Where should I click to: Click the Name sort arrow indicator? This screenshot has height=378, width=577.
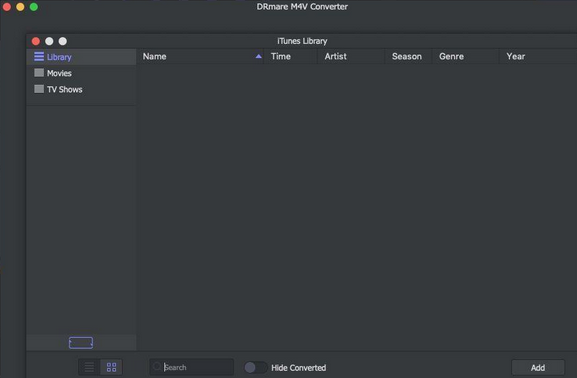[x=259, y=56]
